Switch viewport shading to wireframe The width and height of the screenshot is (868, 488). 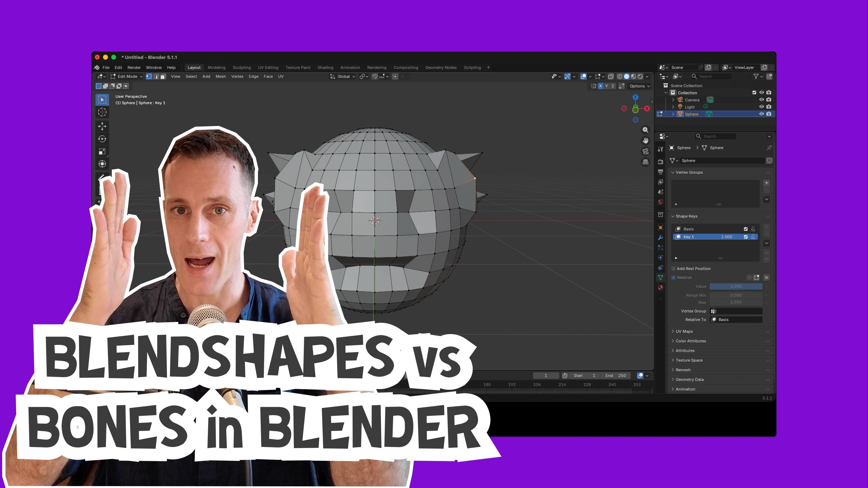(x=620, y=76)
